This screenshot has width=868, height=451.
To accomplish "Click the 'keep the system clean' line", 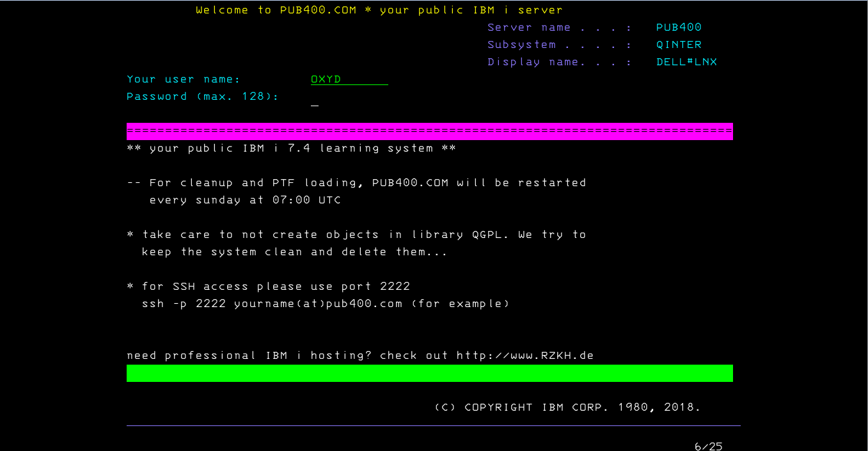I will click(x=294, y=252).
